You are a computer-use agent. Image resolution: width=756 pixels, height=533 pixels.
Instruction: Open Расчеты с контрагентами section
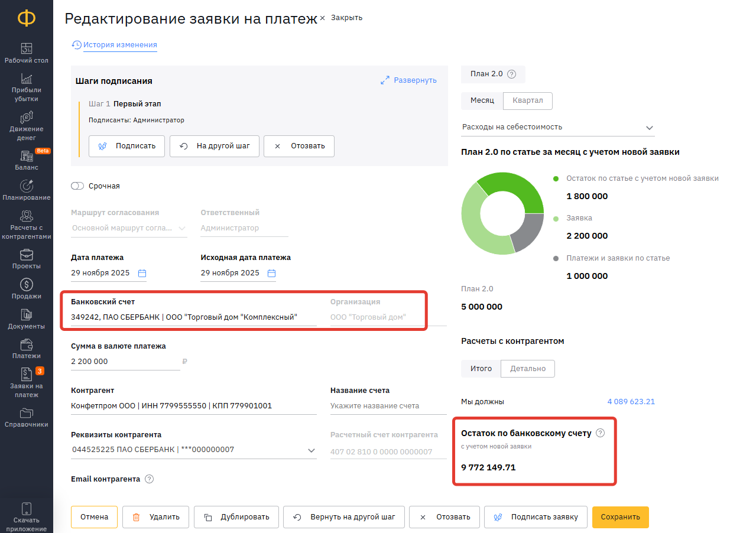point(27,225)
